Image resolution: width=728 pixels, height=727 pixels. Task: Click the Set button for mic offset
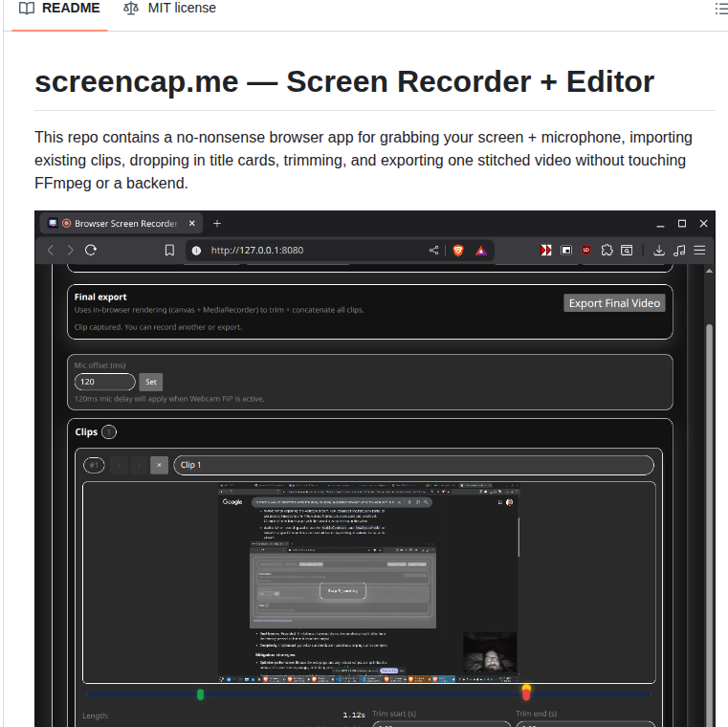[151, 382]
